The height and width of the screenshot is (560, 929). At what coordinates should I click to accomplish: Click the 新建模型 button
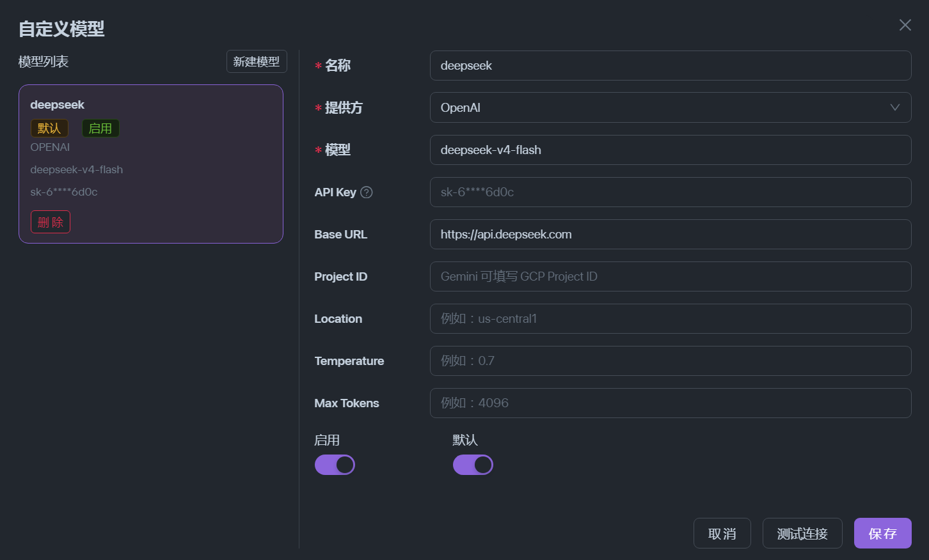pos(257,61)
